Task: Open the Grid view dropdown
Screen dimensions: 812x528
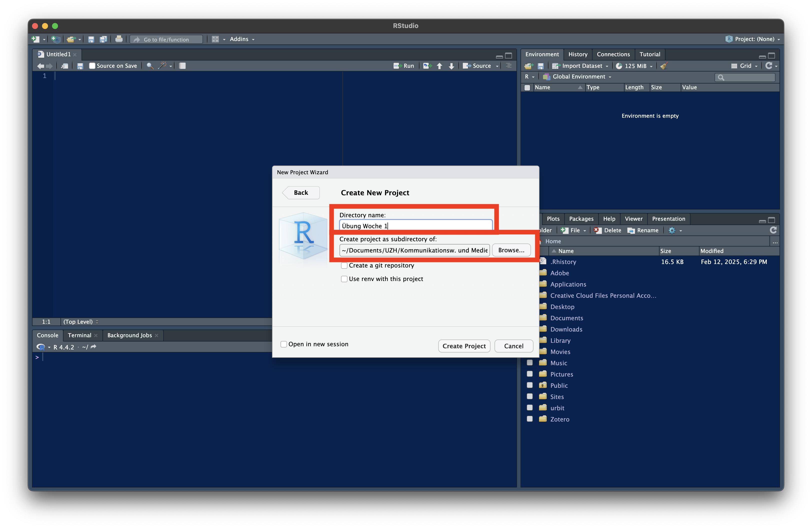Action: tap(744, 66)
